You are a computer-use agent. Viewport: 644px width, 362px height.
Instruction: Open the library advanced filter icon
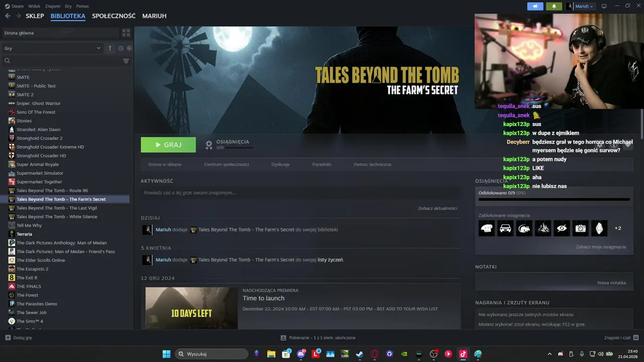tap(126, 61)
